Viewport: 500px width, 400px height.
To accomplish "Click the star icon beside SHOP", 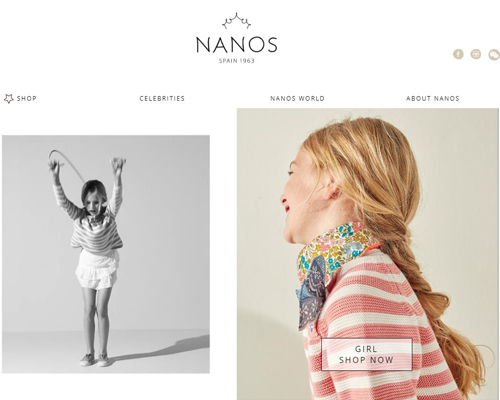I will tap(9, 98).
